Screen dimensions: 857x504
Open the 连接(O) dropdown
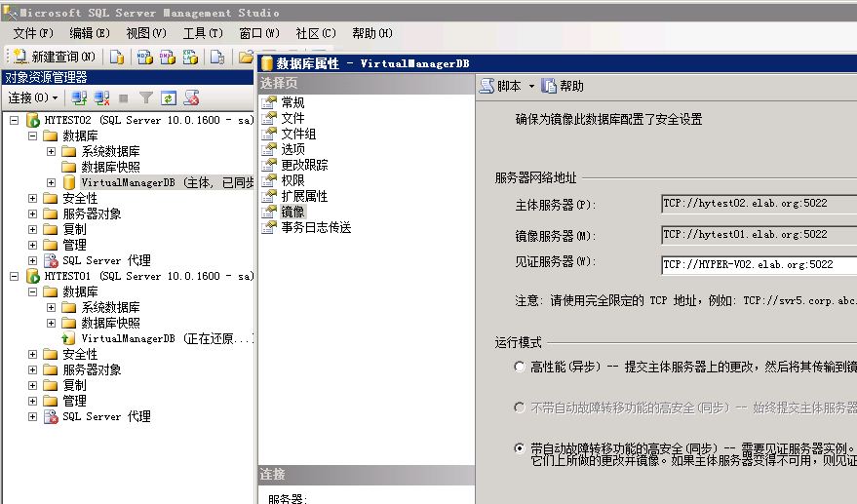click(x=33, y=97)
